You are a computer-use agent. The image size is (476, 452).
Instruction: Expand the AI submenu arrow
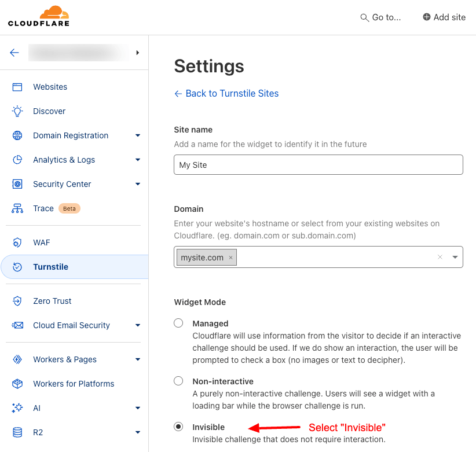138,408
